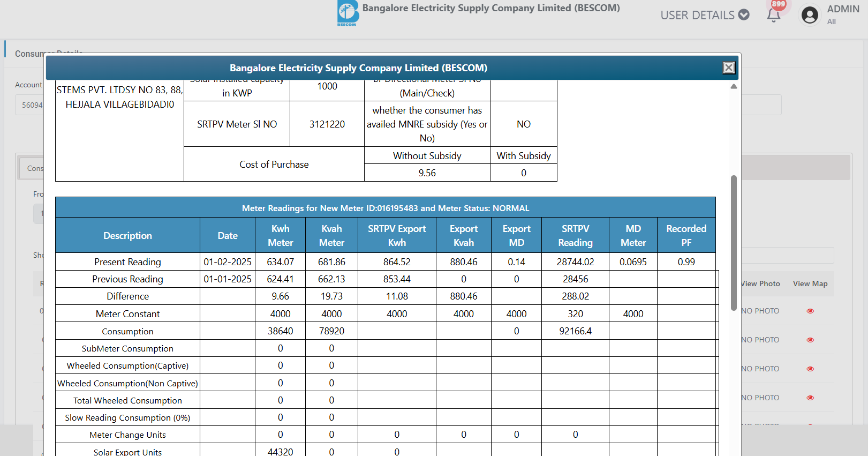Click the View Photo column header

(x=760, y=283)
